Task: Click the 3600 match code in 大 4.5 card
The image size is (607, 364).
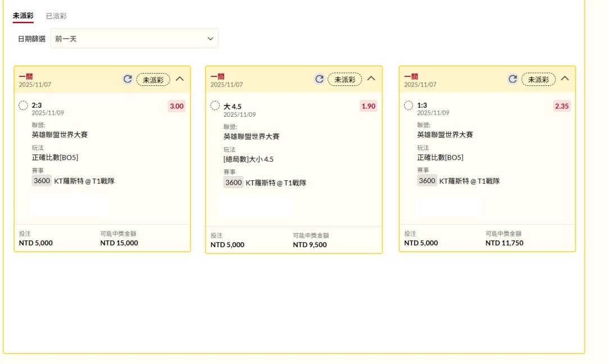Action: pos(233,183)
